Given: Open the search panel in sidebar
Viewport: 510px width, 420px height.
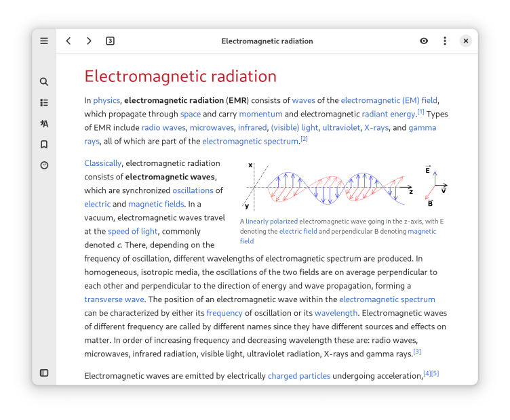Looking at the screenshot, I should tap(44, 82).
